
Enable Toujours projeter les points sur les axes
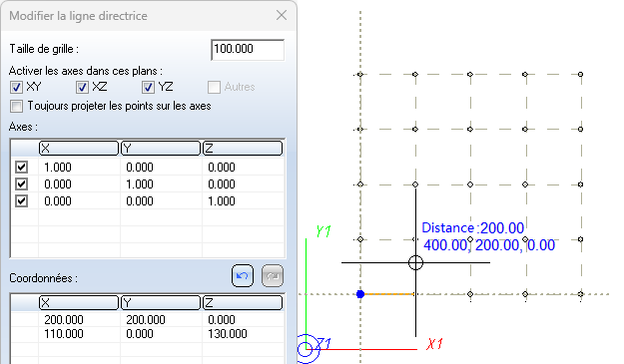pyautogui.click(x=16, y=106)
